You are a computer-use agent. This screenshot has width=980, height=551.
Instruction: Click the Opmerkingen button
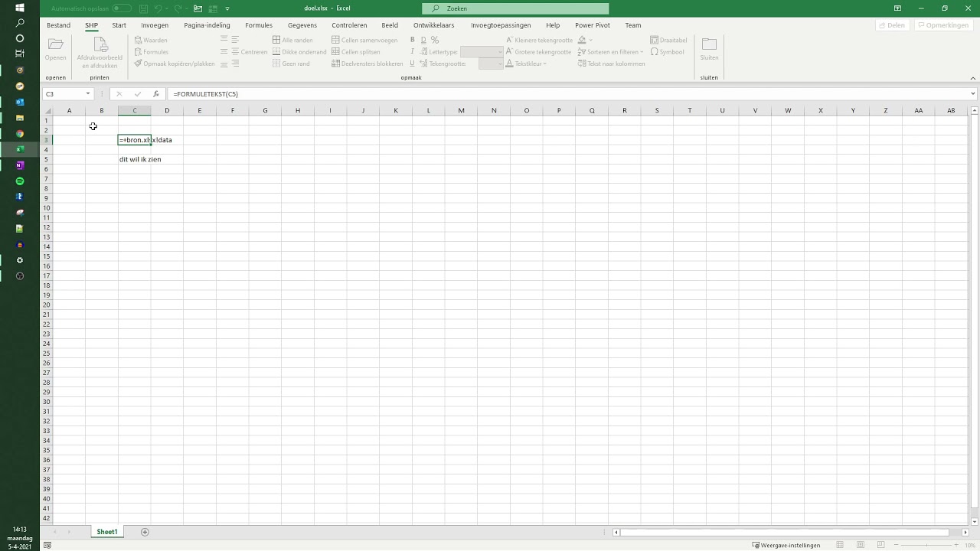(942, 25)
